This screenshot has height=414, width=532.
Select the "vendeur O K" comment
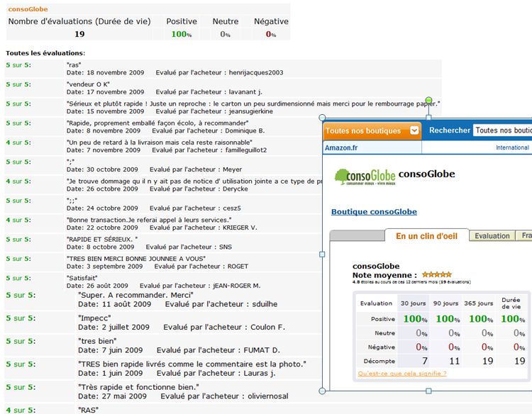(88, 84)
